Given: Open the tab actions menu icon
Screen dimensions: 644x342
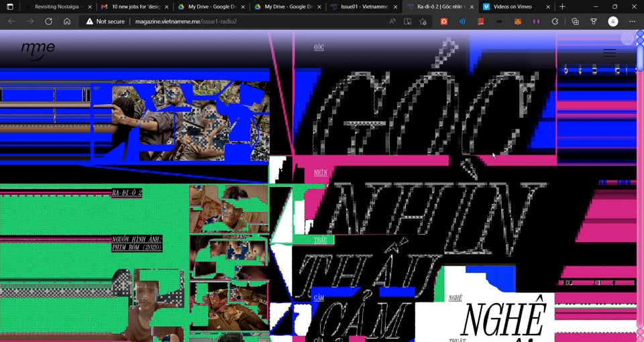Looking at the screenshot, I should coord(10,7).
